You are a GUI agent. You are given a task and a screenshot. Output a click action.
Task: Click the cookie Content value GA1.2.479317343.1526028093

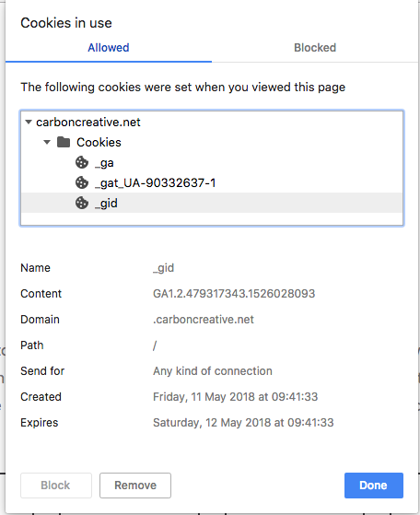coord(234,293)
